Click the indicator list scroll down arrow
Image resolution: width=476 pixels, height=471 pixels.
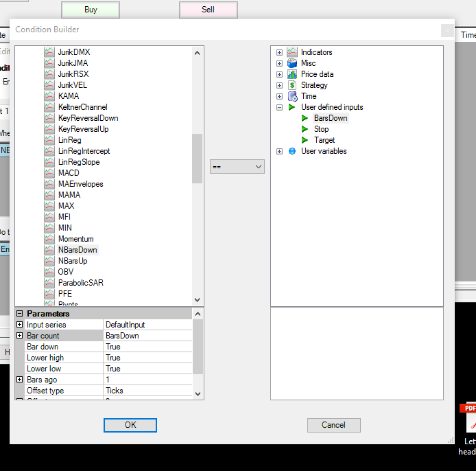point(198,300)
